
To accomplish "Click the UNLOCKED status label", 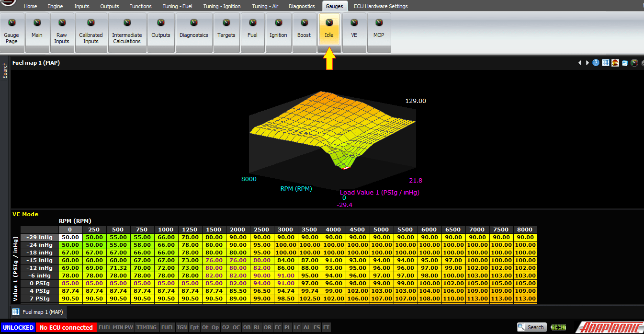I will (18, 327).
